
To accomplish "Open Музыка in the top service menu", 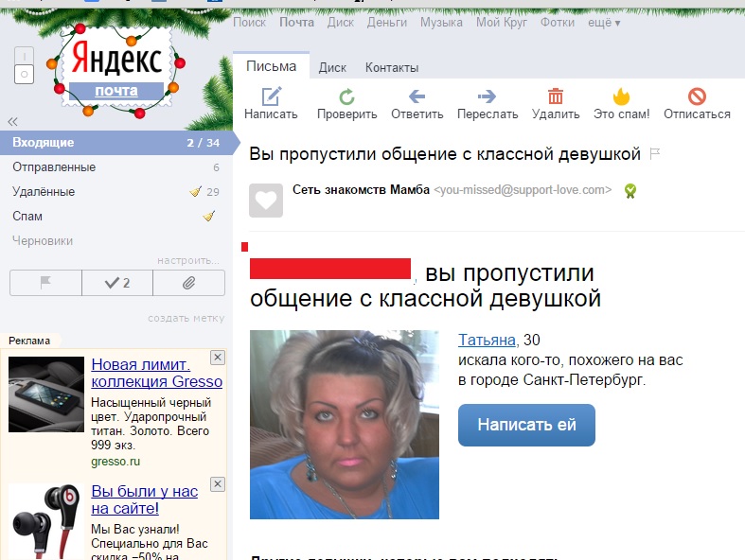I will tap(441, 22).
